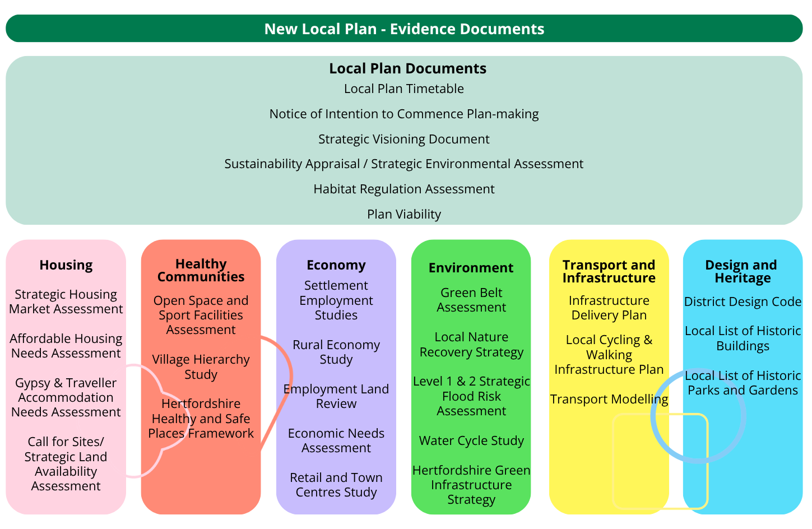The width and height of the screenshot is (812, 529).
Task: Select the 'Local Plan Documents' heading
Action: (407, 68)
